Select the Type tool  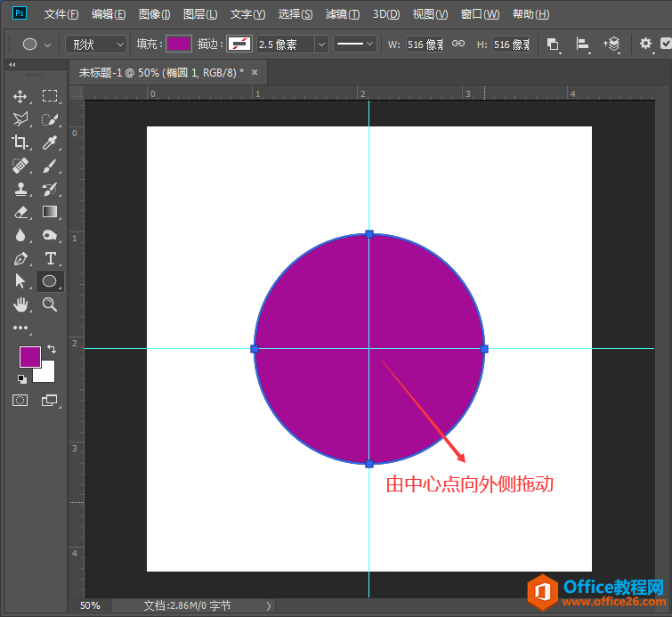pos(50,258)
